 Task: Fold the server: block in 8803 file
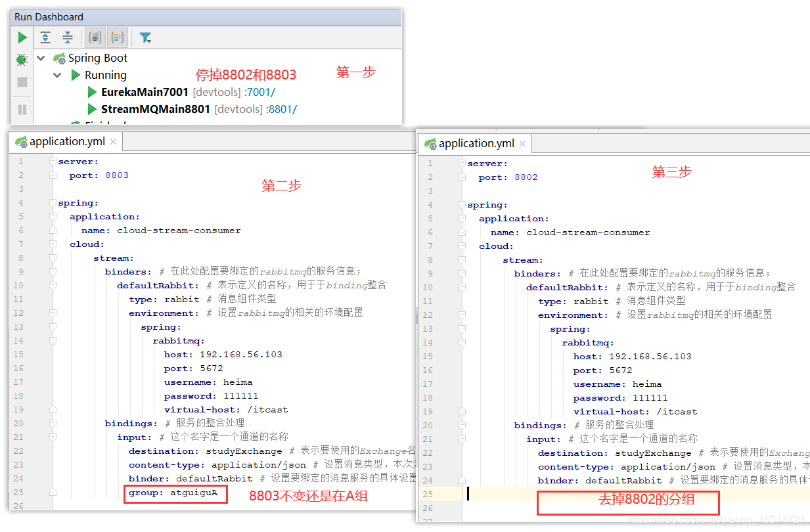[52, 162]
